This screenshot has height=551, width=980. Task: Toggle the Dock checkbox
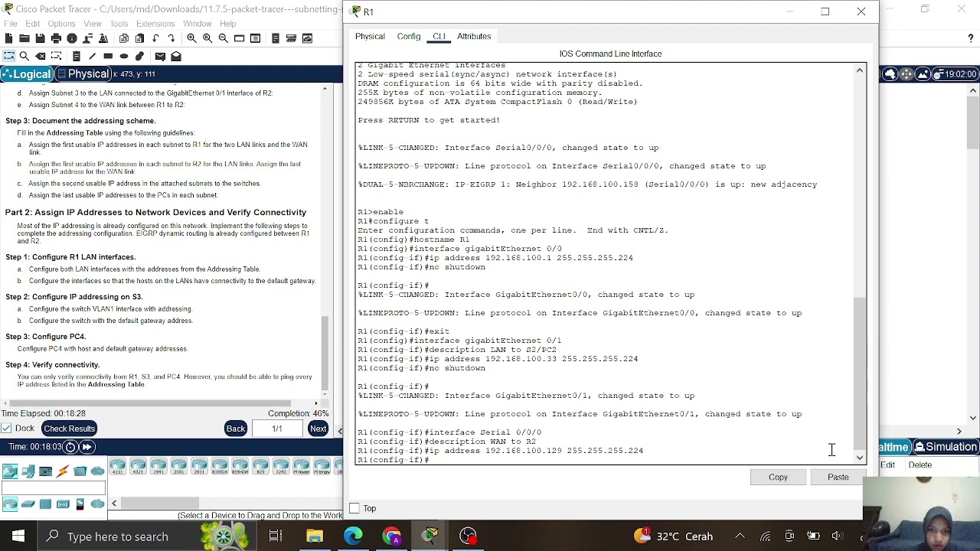click(x=6, y=429)
